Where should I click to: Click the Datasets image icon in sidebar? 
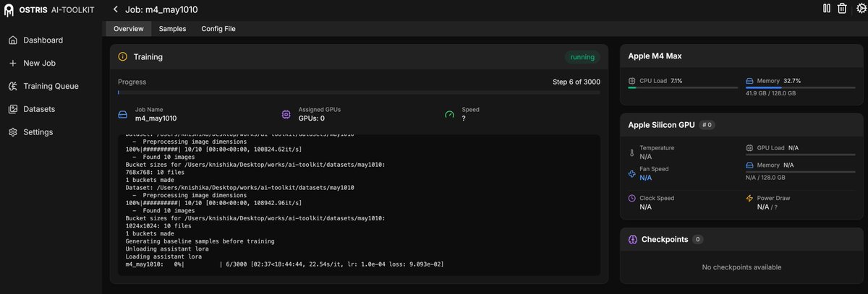(x=13, y=109)
